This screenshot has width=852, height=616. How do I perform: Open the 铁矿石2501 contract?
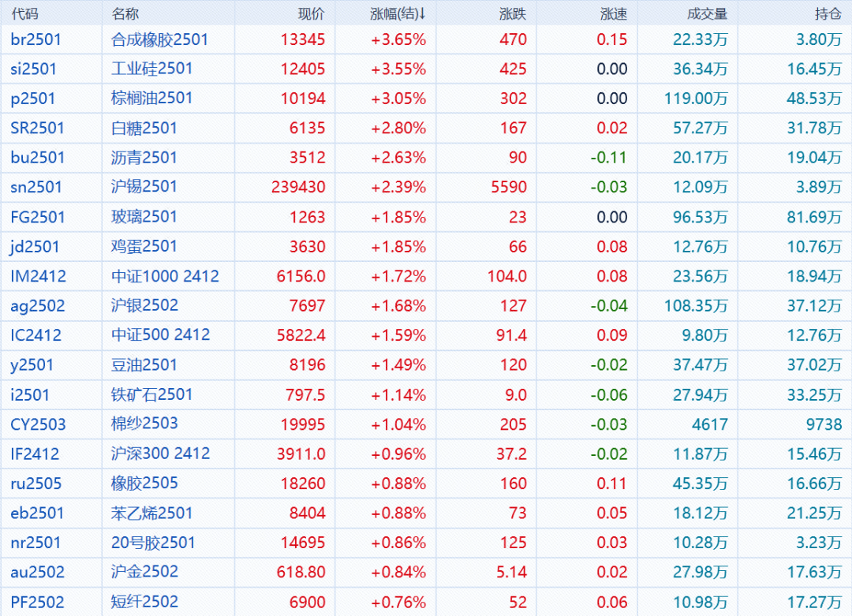pos(152,394)
